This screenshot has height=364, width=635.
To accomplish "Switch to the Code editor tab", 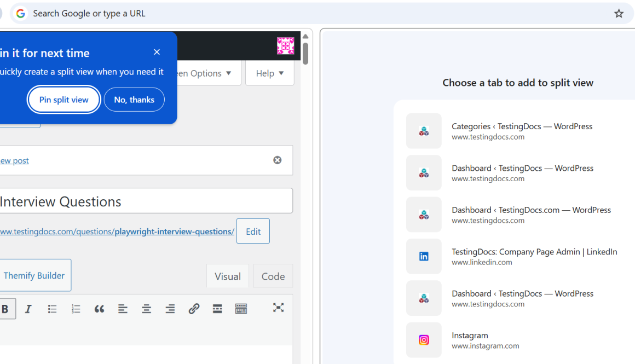I will coord(273,276).
